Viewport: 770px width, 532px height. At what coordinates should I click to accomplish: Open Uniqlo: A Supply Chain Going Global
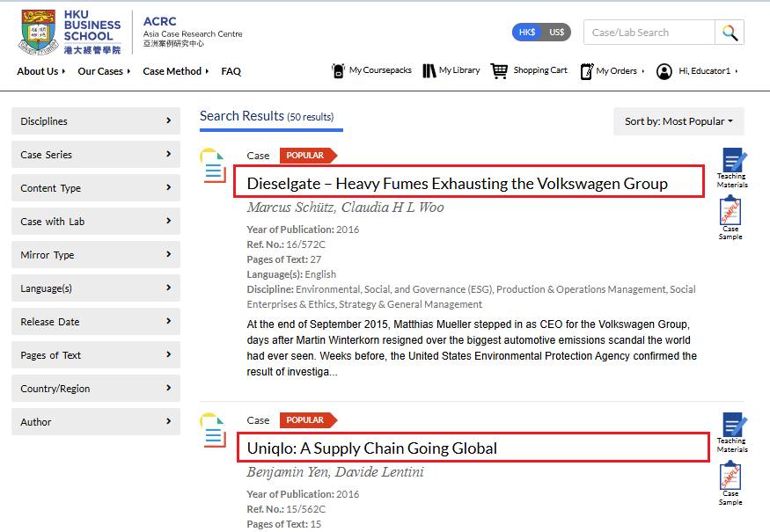371,448
